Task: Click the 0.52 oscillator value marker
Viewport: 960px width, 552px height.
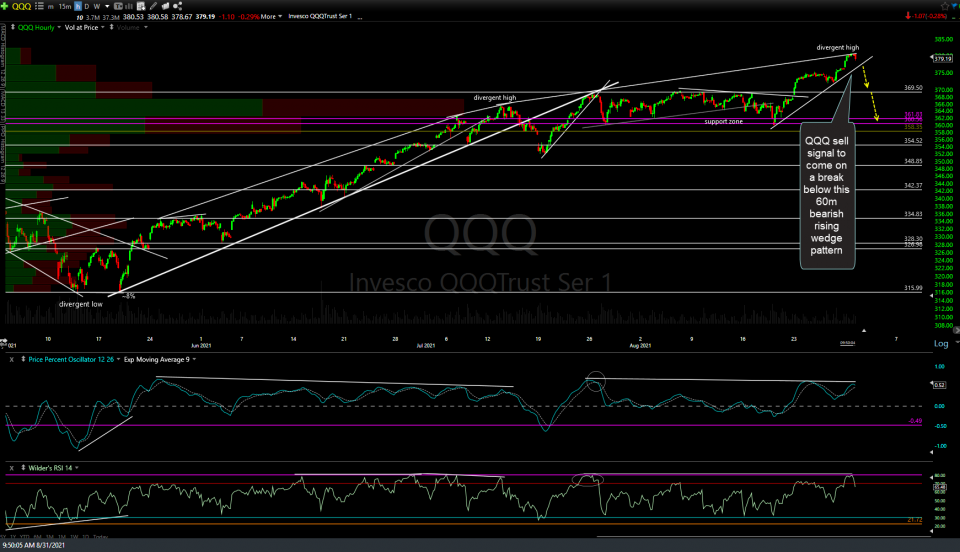Action: click(940, 385)
